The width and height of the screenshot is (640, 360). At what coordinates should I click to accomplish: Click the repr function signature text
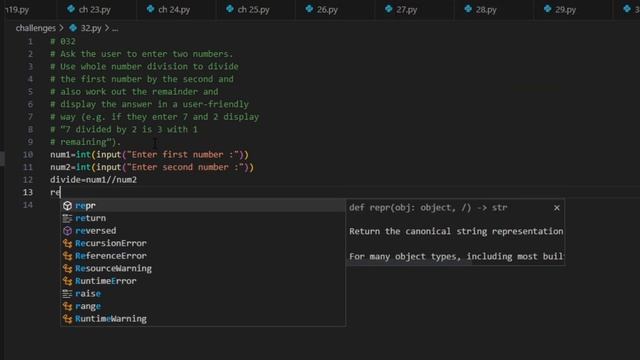(x=428, y=208)
